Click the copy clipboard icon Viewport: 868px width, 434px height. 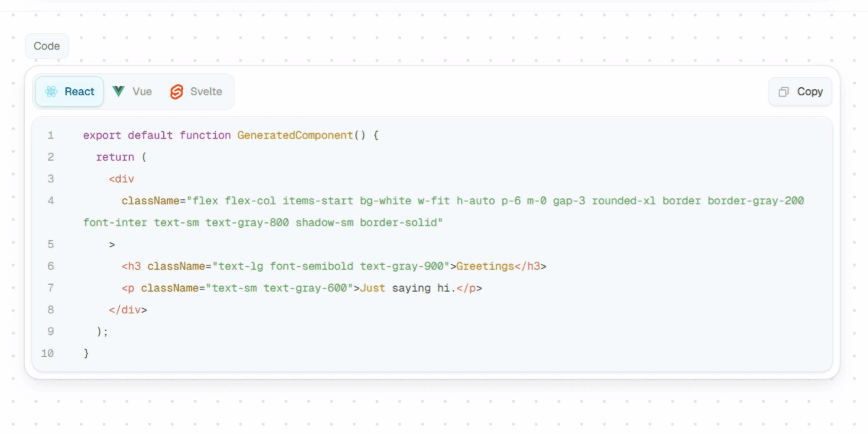[x=783, y=92]
